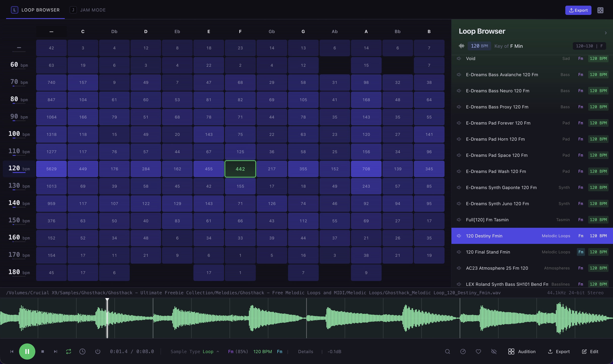Preview E-Dreams Pad Horn 120 Fm speaker icon
This screenshot has height=364, width=613.
[x=459, y=139]
